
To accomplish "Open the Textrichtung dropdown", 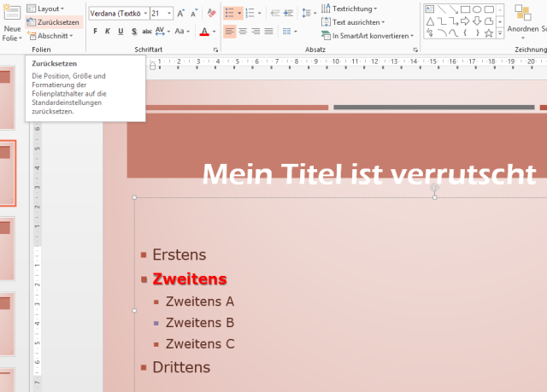I will point(350,9).
